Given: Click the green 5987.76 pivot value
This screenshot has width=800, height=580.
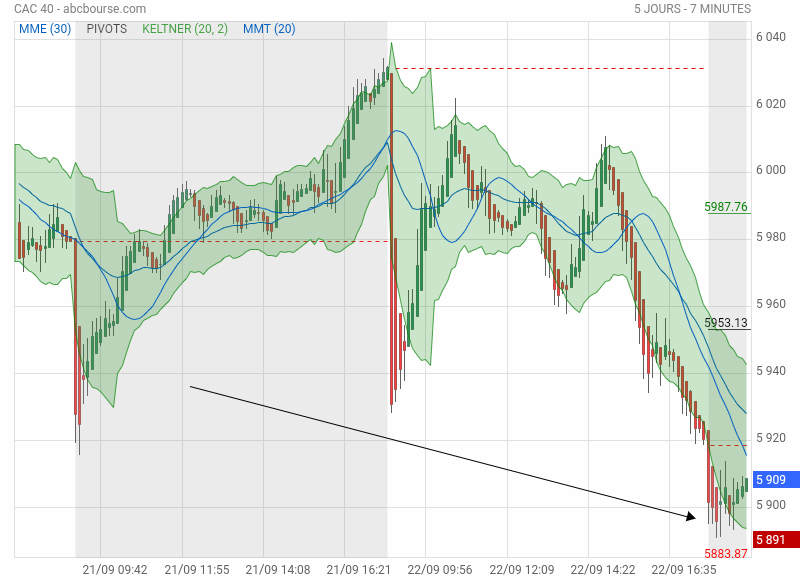Looking at the screenshot, I should [726, 207].
